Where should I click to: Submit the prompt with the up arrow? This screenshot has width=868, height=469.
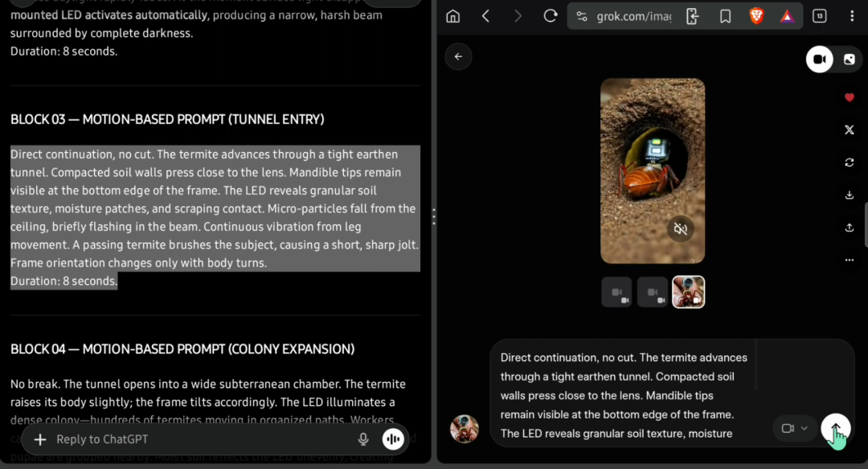[835, 428]
